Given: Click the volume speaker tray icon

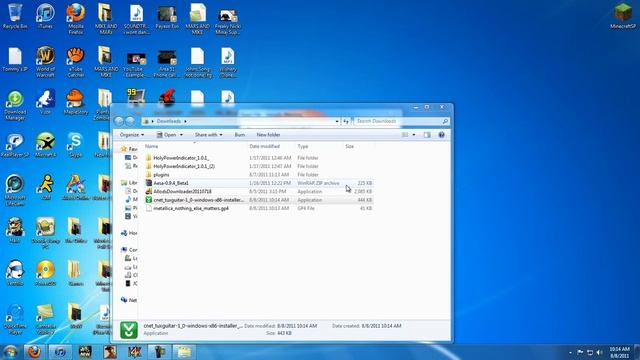Looking at the screenshot, I should pyautogui.click(x=600, y=352).
